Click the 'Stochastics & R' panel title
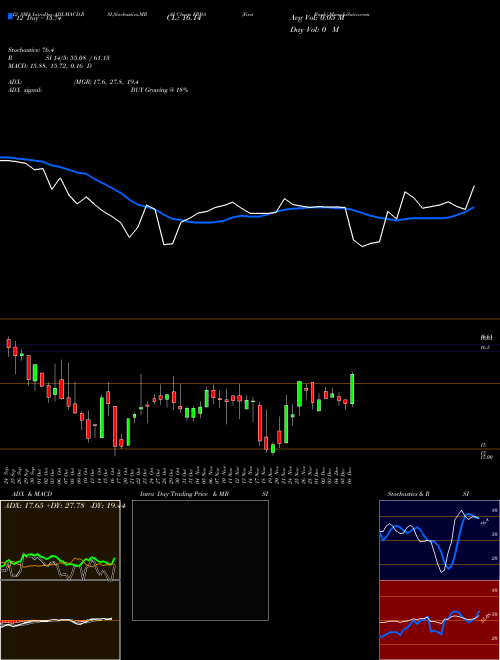The height and width of the screenshot is (660, 500). (x=409, y=494)
